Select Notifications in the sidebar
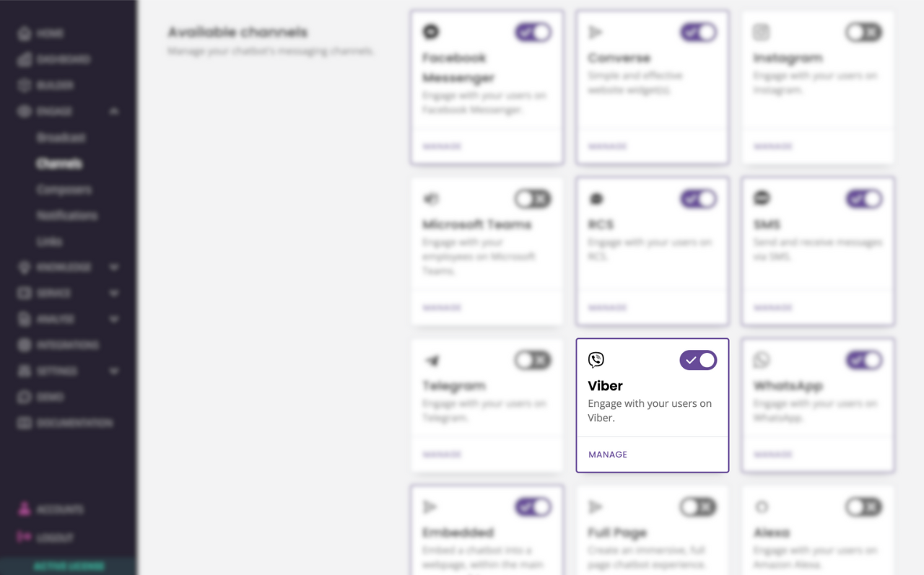Viewport: 924px width, 575px height. [67, 215]
